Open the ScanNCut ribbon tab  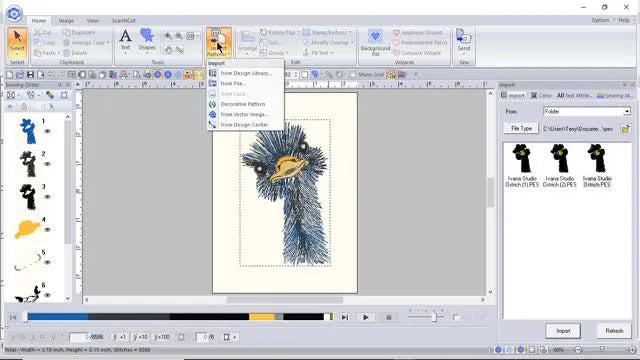tap(124, 20)
